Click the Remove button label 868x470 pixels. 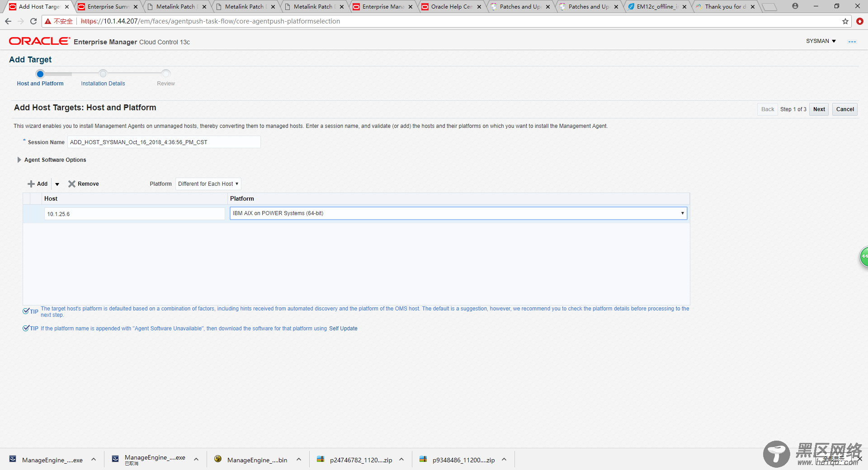point(88,184)
